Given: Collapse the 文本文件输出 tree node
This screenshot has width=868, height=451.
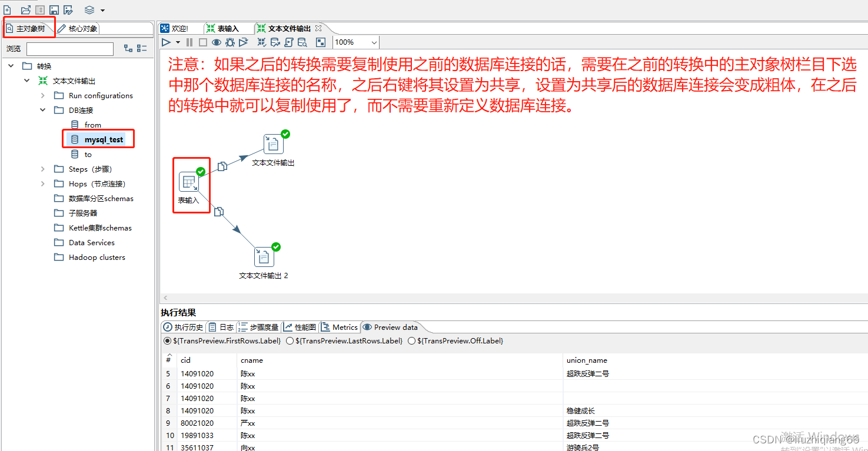Looking at the screenshot, I should (27, 81).
